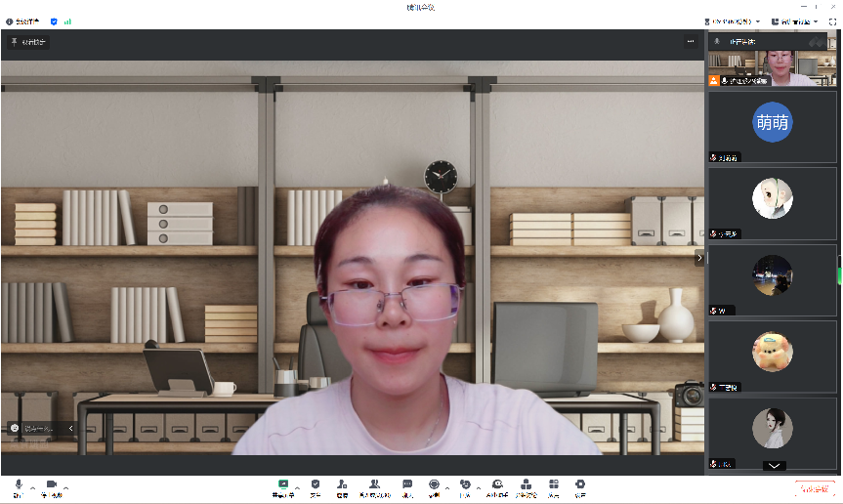Open the camera options arrow
The height and width of the screenshot is (504, 843).
[x=66, y=486]
